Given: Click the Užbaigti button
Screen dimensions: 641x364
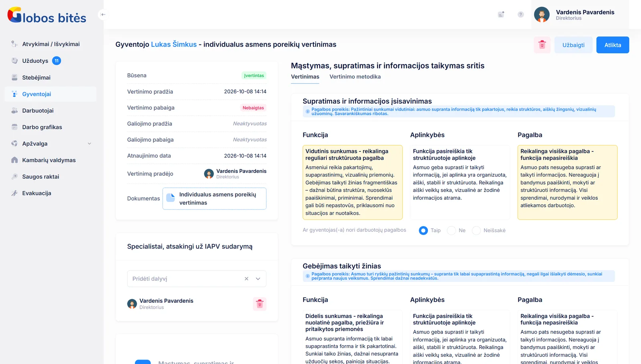Looking at the screenshot, I should point(573,45).
